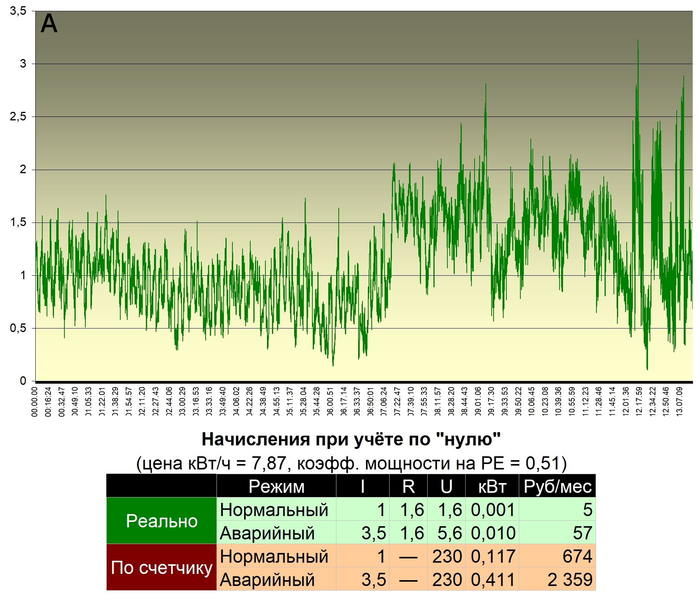
Task: Select the chart title Начисления при учёте по "нулю"
Action: 351,439
